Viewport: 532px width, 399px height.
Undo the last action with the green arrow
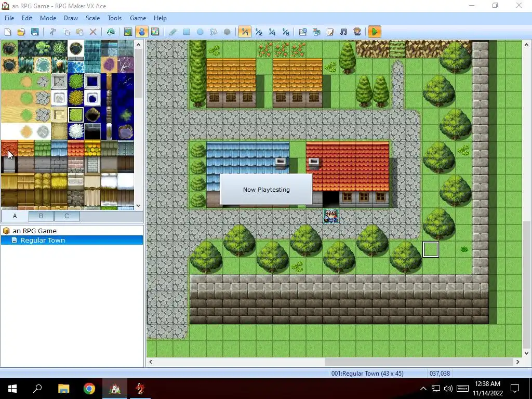point(111,32)
